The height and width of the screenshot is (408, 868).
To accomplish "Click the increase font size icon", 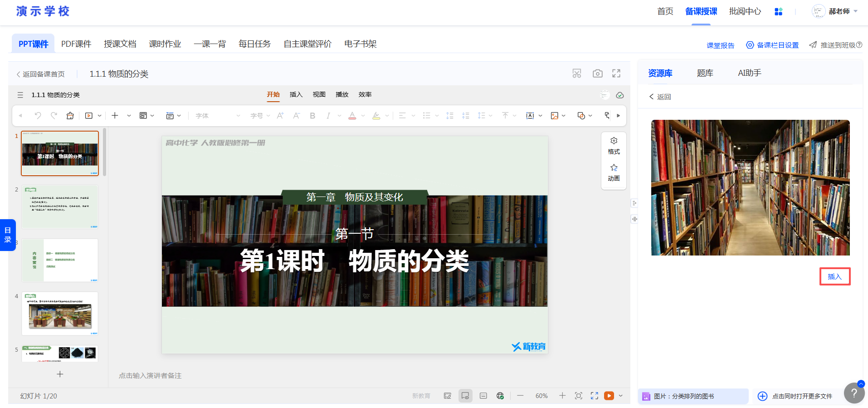I will [x=280, y=116].
